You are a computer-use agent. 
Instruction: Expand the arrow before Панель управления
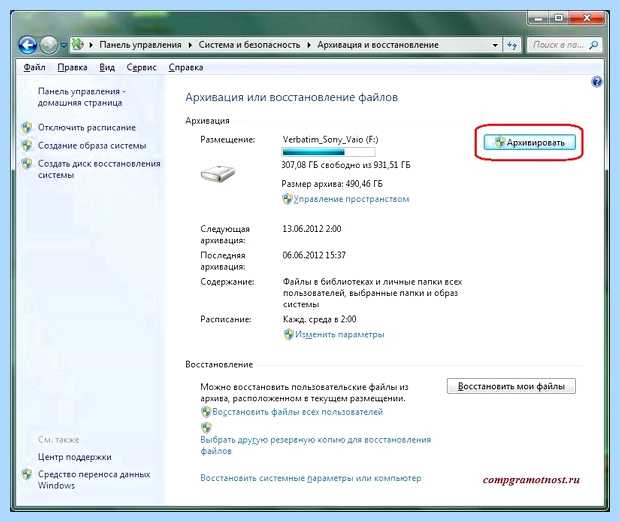[91, 45]
